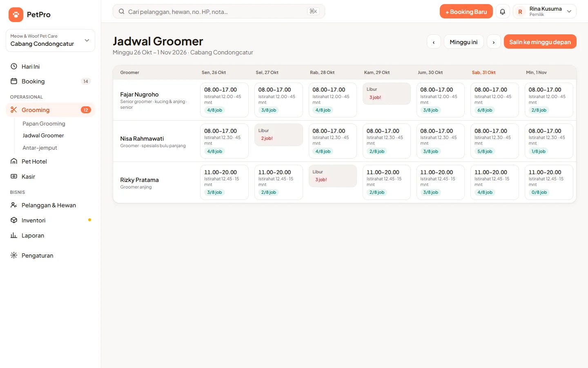Screen dimensions: 588x368
Task: Click the Minggu ini button
Action: 463,42
